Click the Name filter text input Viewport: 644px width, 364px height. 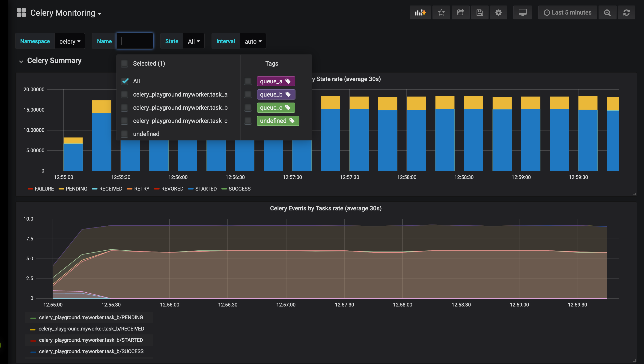click(135, 41)
